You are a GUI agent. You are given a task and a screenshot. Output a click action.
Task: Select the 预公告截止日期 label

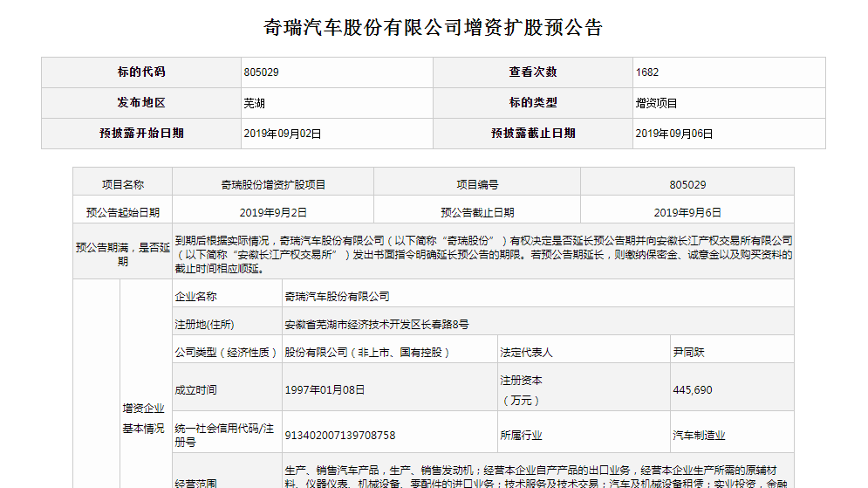(477, 213)
